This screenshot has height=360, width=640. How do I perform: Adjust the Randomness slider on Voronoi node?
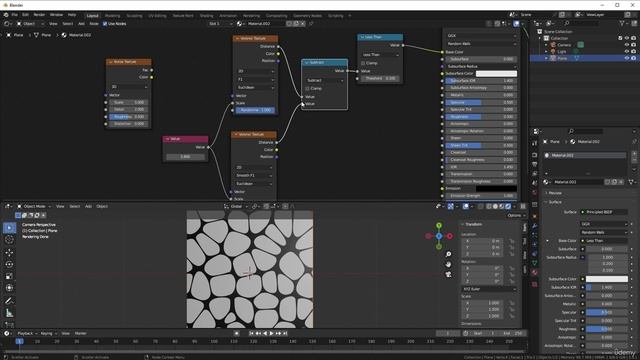click(255, 110)
